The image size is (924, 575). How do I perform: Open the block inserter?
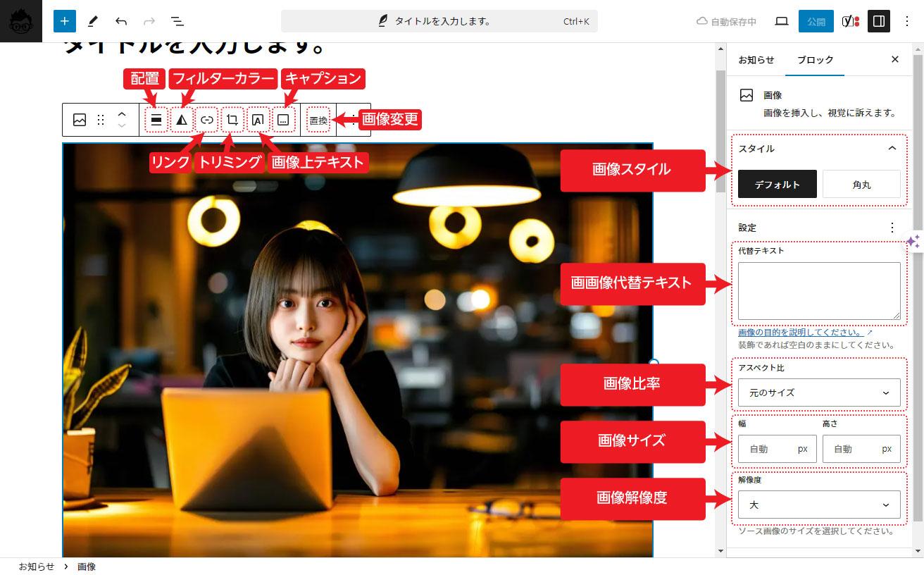pos(64,21)
